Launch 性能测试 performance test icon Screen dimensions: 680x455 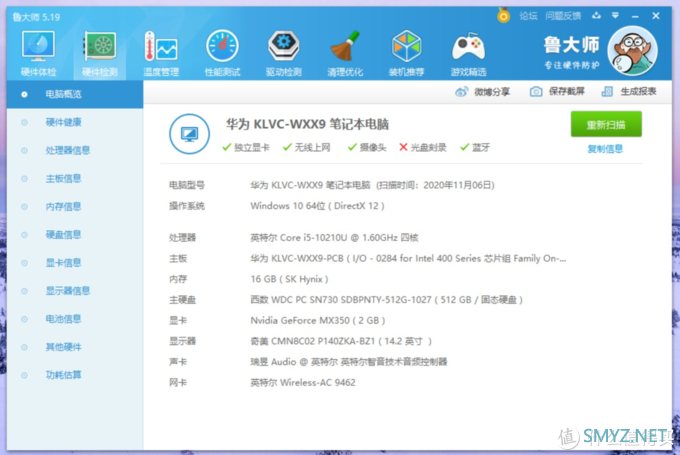(x=222, y=53)
